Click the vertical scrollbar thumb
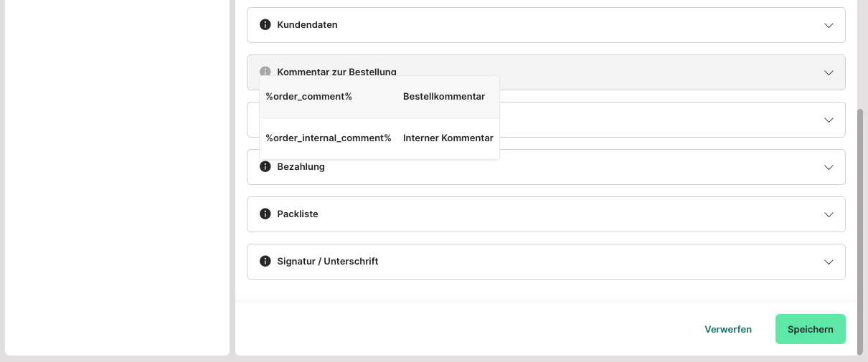868x362 pixels. 861,229
